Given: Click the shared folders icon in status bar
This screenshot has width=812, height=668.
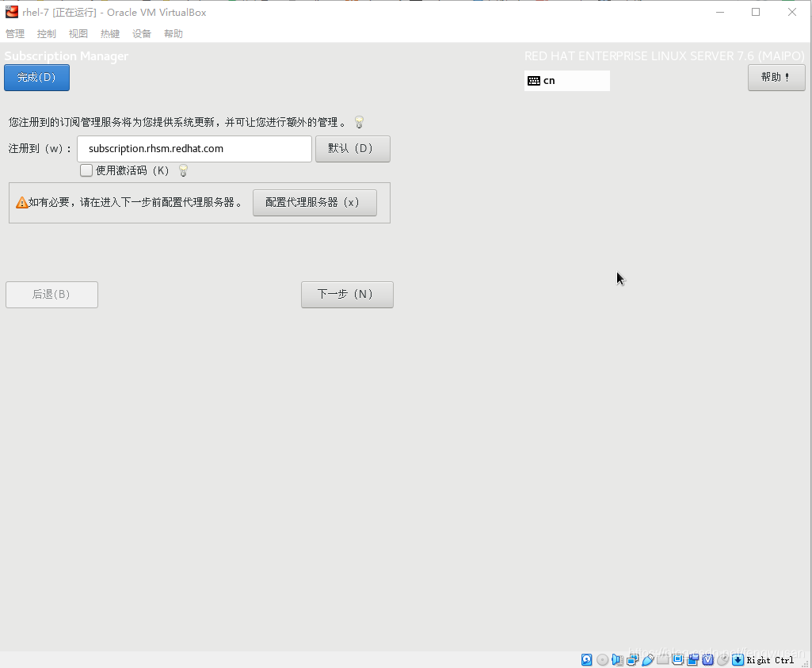Looking at the screenshot, I should coord(663,660).
